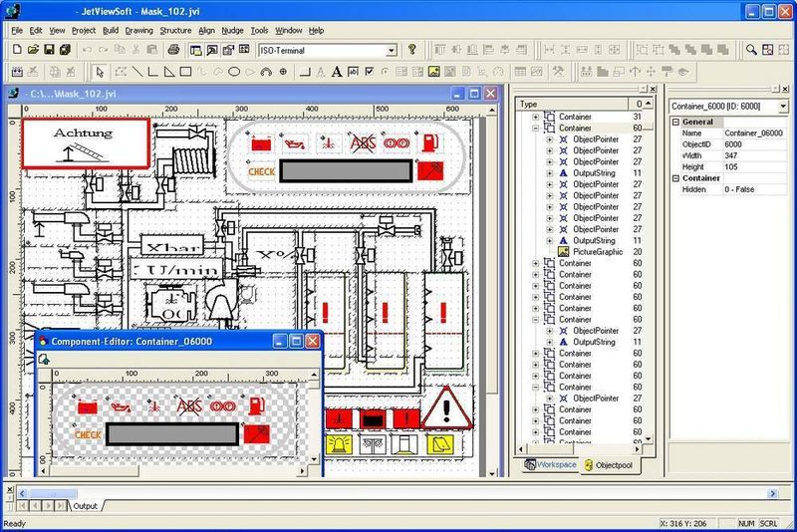797x532 pixels.
Task: Select the checkbox object tool
Action: click(x=369, y=72)
